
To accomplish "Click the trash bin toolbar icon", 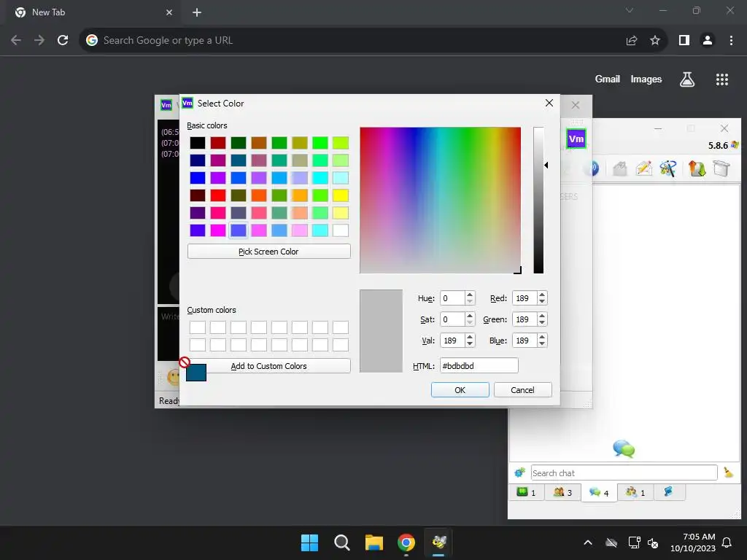I will click(721, 168).
